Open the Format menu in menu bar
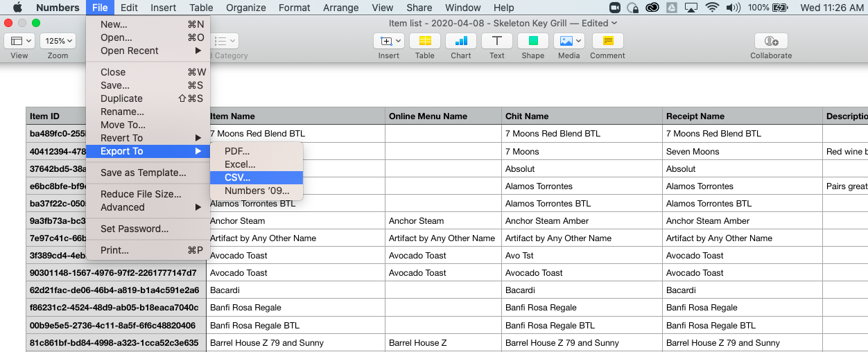Viewport: 868px width, 352px height. (294, 8)
